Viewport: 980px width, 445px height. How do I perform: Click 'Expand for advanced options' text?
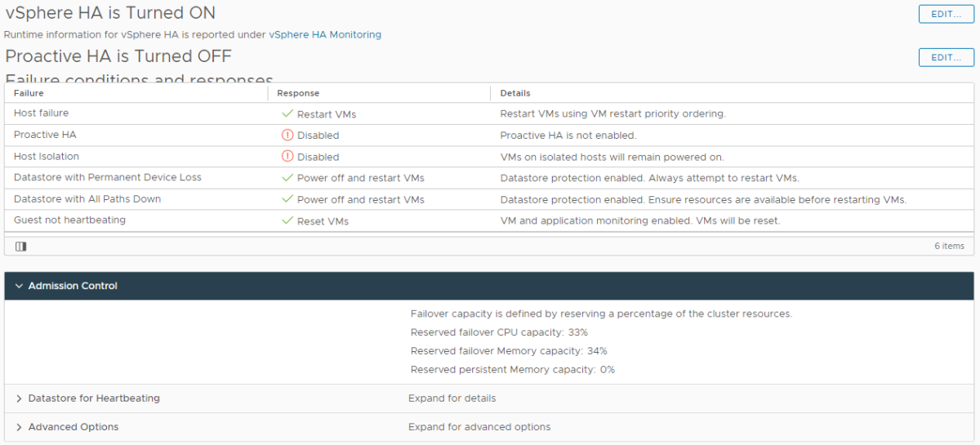click(479, 427)
